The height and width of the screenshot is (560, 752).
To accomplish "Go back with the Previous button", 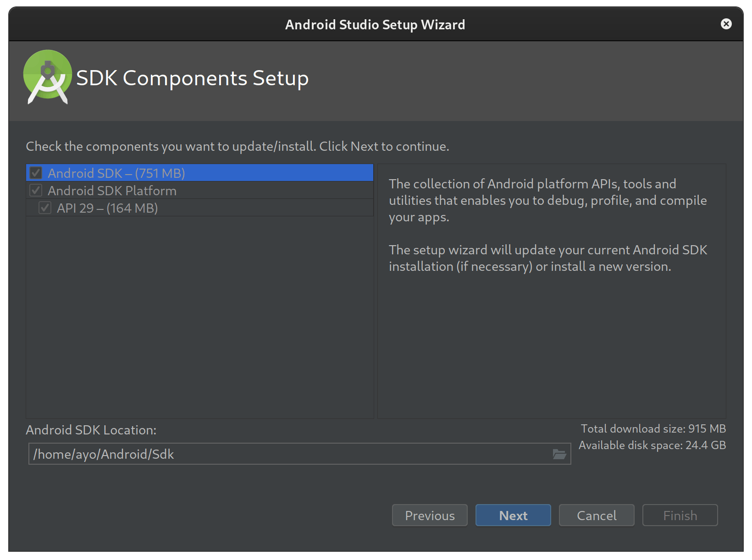I will click(430, 516).
